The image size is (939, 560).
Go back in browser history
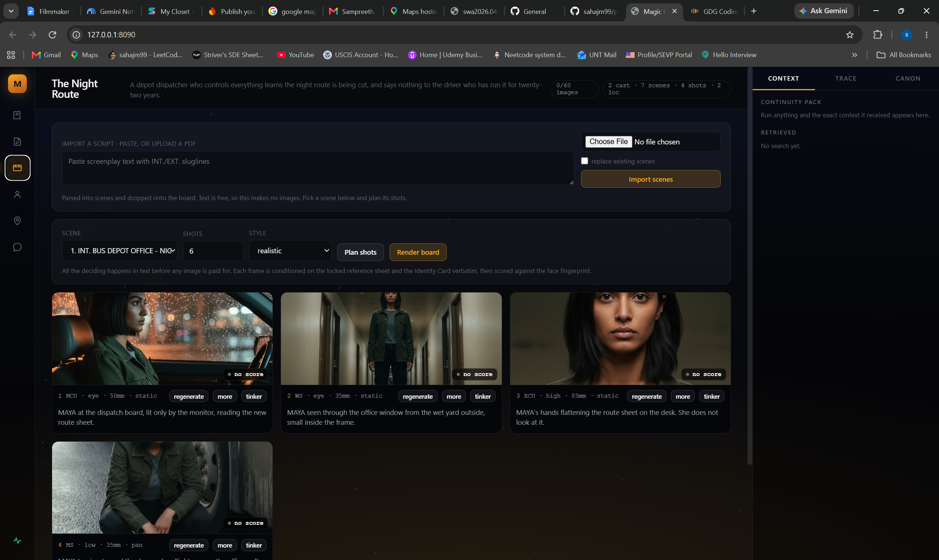(13, 35)
